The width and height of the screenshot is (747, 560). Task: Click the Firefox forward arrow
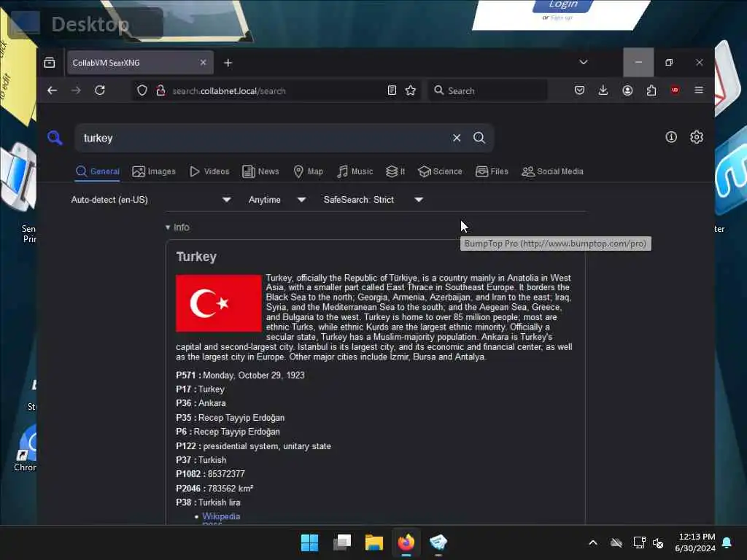tap(76, 90)
